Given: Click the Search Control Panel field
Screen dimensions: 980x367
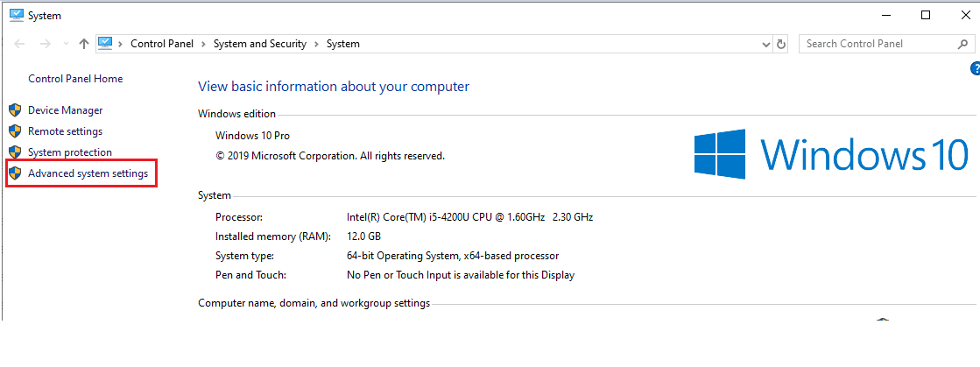Looking at the screenshot, I should (x=876, y=44).
